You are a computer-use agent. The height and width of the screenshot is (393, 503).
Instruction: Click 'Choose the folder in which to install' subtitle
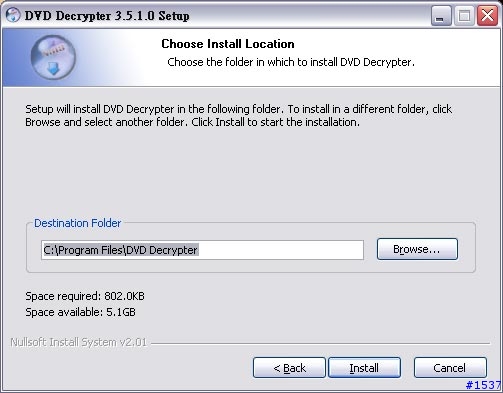291,62
